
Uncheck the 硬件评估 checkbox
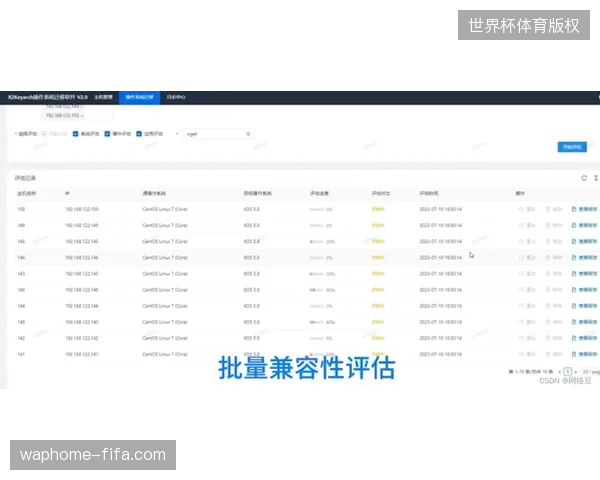tap(107, 134)
